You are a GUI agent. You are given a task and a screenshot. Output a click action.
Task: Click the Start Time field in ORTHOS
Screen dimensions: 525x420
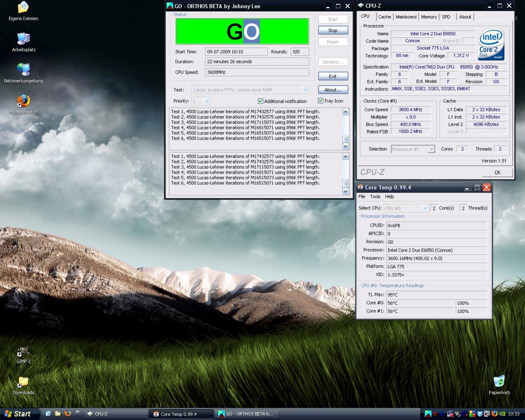click(236, 52)
